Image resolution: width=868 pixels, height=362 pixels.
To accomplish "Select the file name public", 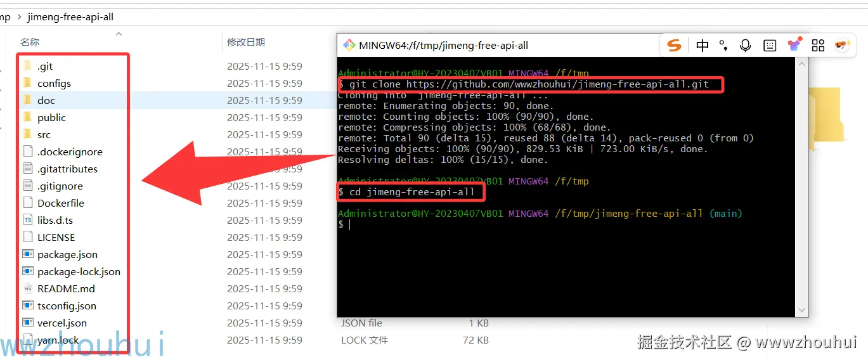I will pos(51,117).
